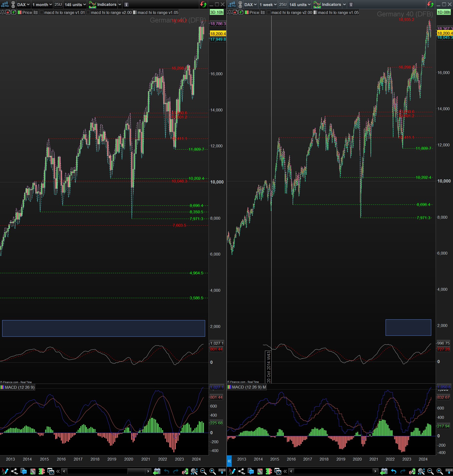Click red sell arrow in left chart
Image resolution: width=453 pixels, height=476 pixels.
[x=8, y=12]
